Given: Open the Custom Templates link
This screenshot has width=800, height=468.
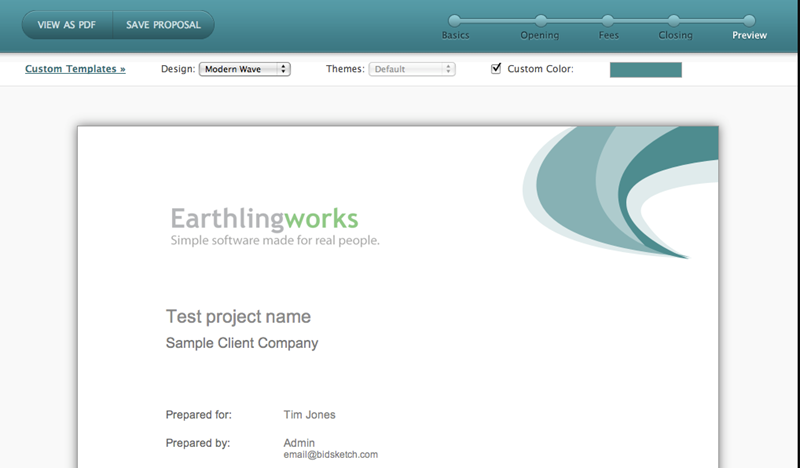Looking at the screenshot, I should tap(75, 69).
